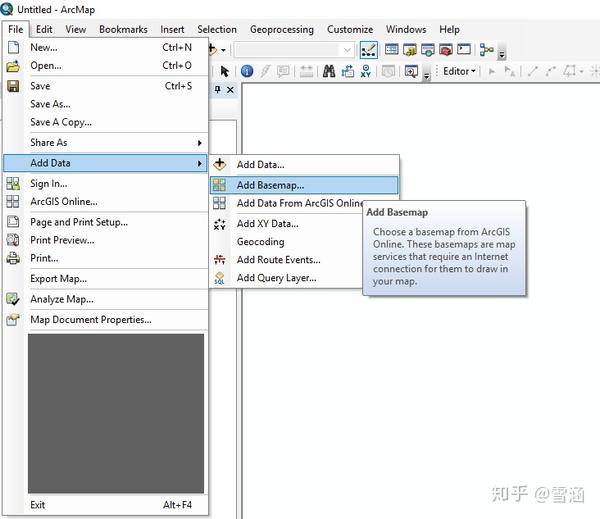Select New... in File menu
The width and height of the screenshot is (600, 519).
(106, 47)
